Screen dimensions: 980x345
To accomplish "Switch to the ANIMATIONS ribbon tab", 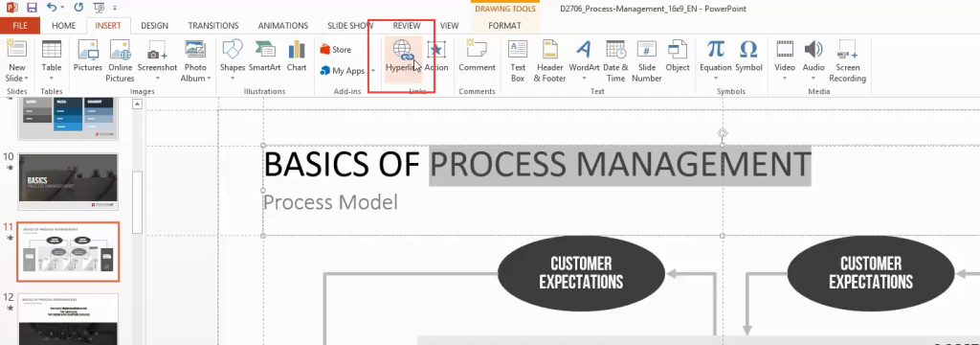I will 283,26.
